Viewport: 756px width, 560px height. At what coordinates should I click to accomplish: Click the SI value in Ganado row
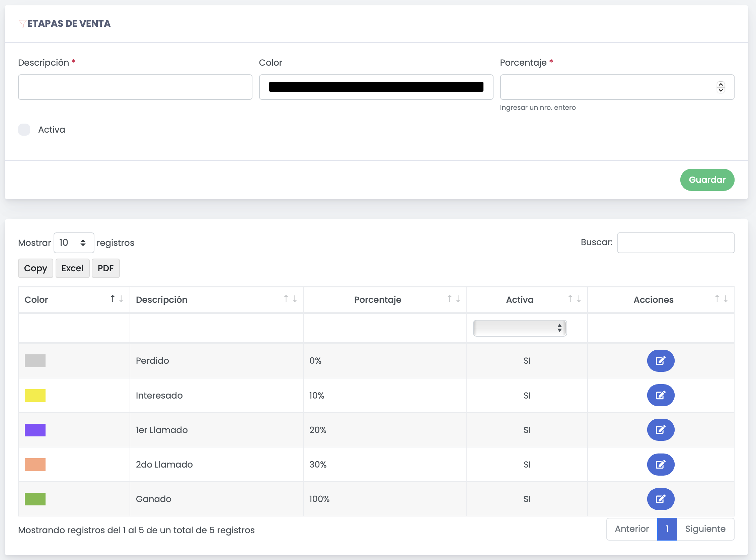point(527,499)
